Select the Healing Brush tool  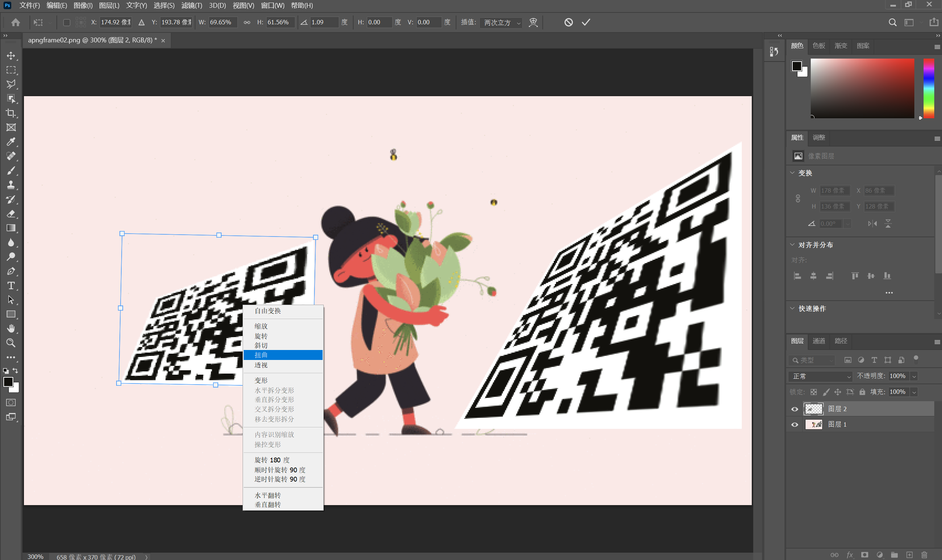click(11, 156)
